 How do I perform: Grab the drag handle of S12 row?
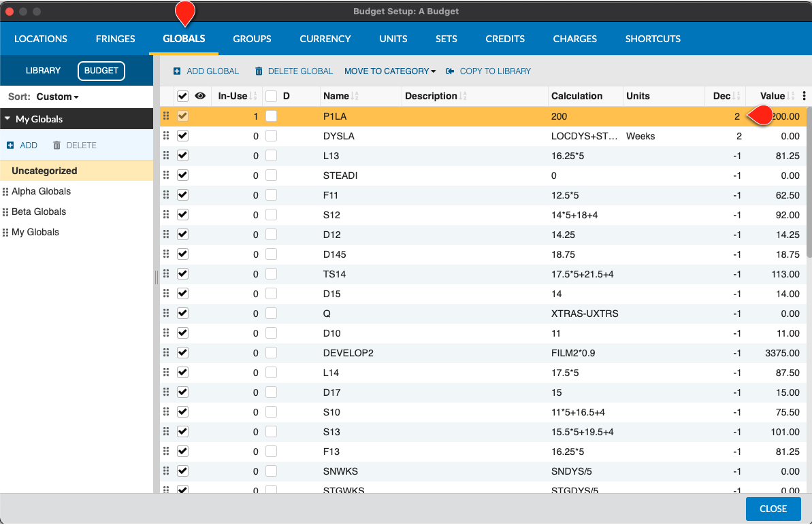pos(166,215)
